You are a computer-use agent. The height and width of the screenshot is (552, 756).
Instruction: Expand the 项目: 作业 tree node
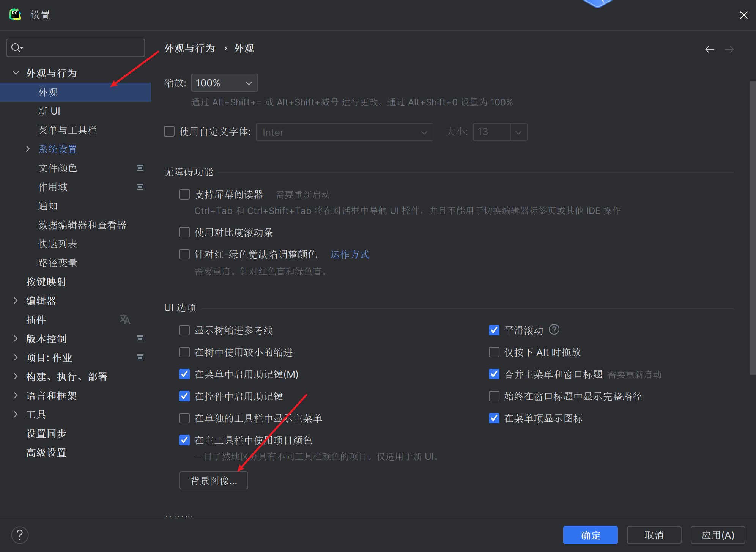coord(16,357)
